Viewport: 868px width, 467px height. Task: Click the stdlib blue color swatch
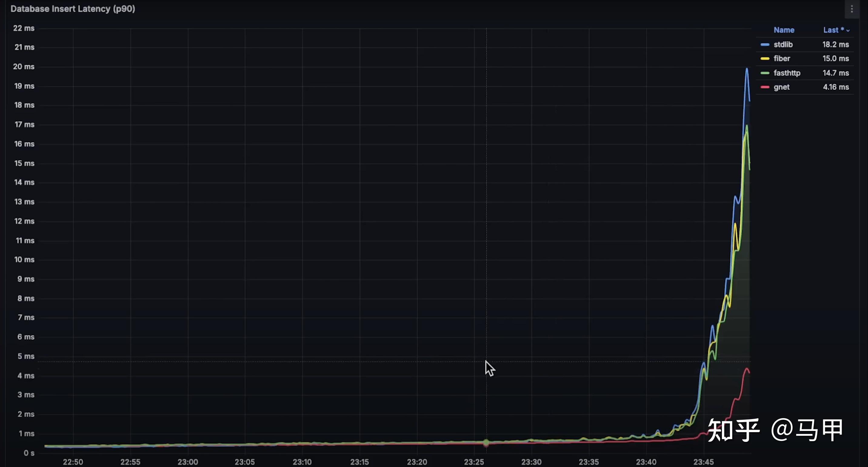[765, 45]
